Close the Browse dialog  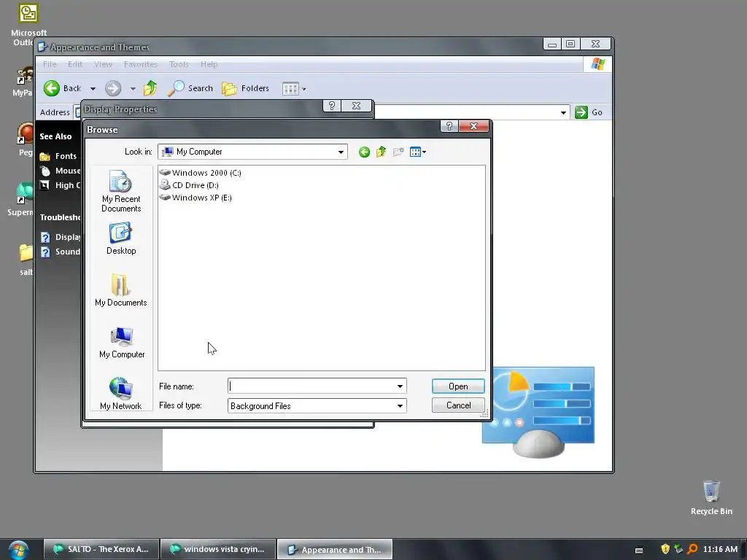pyautogui.click(x=473, y=126)
